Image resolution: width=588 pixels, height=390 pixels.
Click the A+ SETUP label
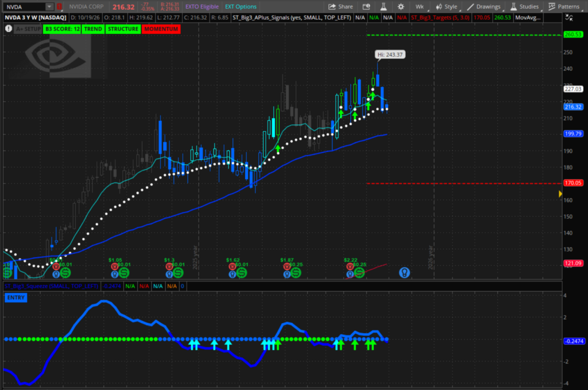click(x=28, y=29)
